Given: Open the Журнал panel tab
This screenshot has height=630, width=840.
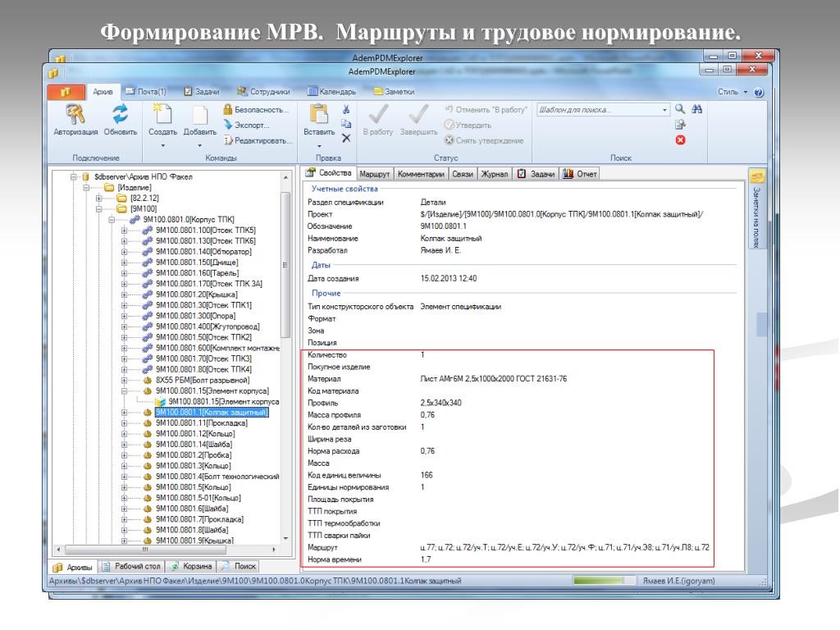Looking at the screenshot, I should 494,174.
